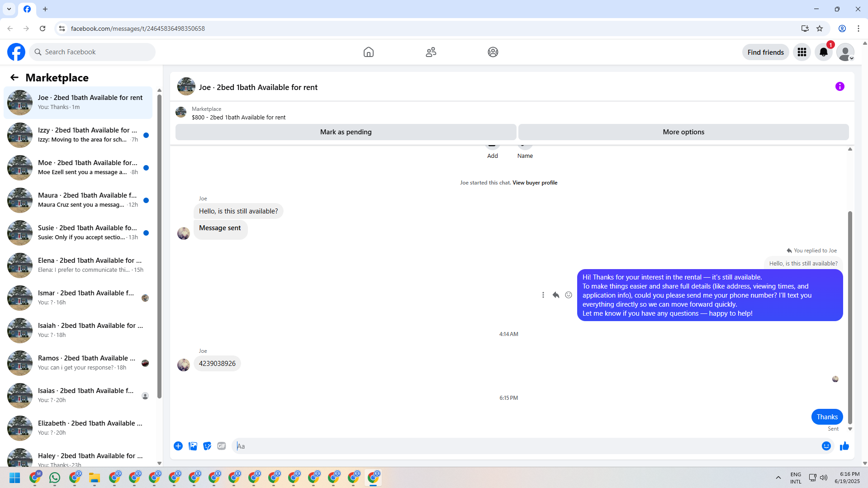
Task: Open the Chrome profile icon
Action: click(842, 28)
